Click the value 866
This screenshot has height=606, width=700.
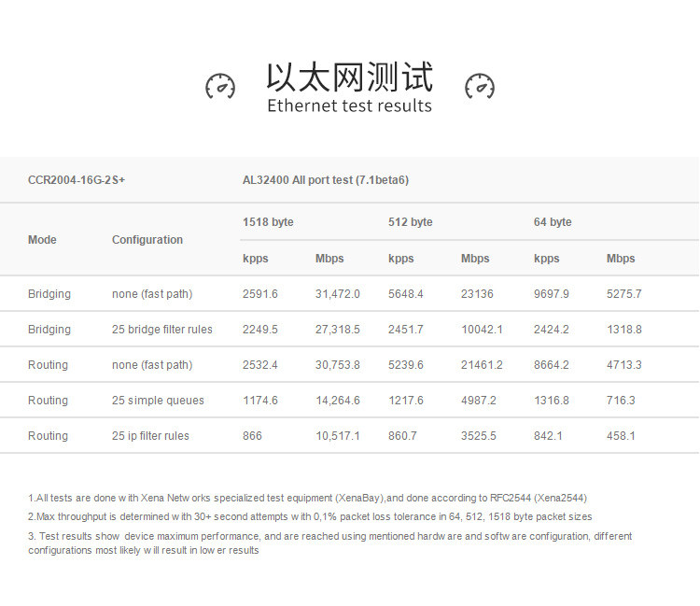[252, 436]
